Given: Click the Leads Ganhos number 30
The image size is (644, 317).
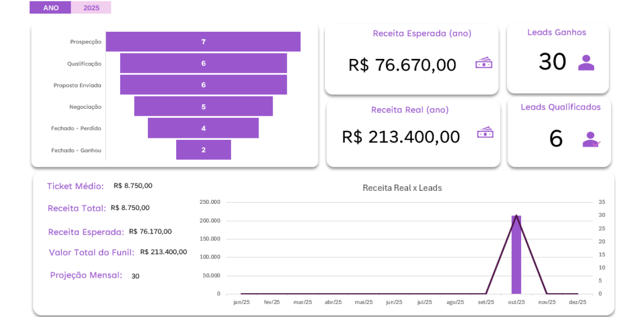Looking at the screenshot, I should point(552,62).
